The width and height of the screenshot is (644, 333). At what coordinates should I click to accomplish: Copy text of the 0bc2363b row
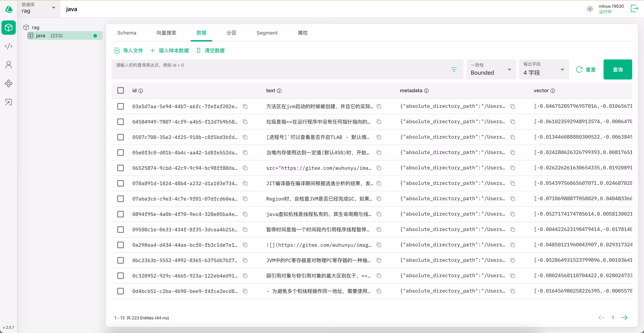[x=379, y=260]
